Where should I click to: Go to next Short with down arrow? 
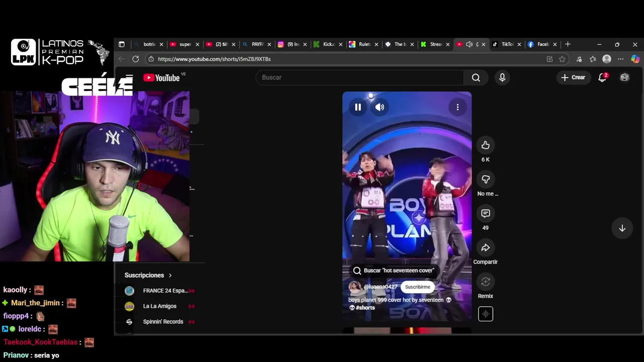point(622,228)
